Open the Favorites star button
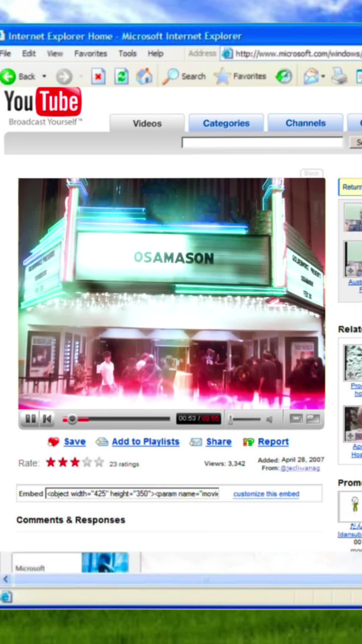Viewport: 362px width, 644px height. 240,76
